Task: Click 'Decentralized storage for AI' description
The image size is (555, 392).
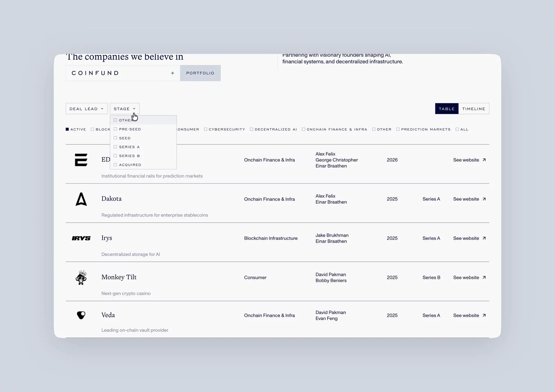Action: [x=131, y=254]
